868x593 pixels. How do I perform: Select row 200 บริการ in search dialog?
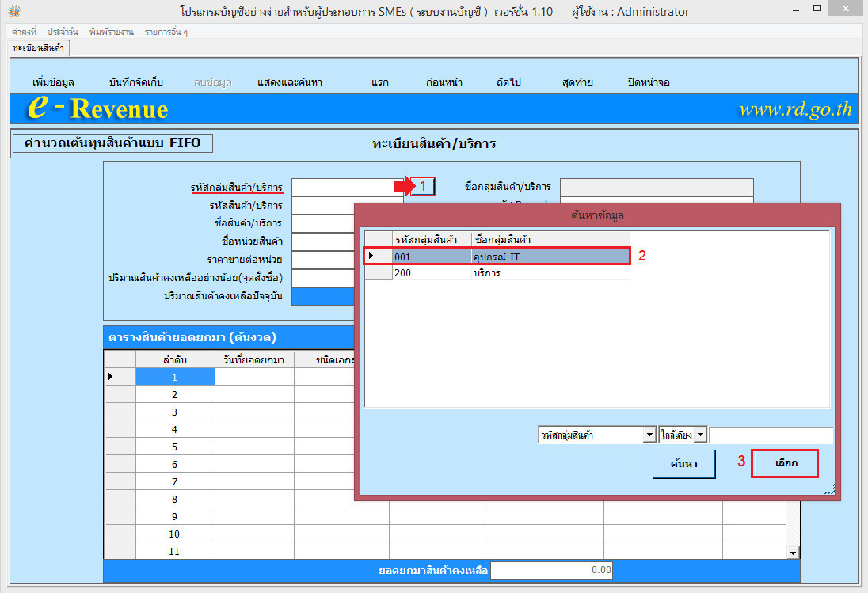[x=497, y=272]
